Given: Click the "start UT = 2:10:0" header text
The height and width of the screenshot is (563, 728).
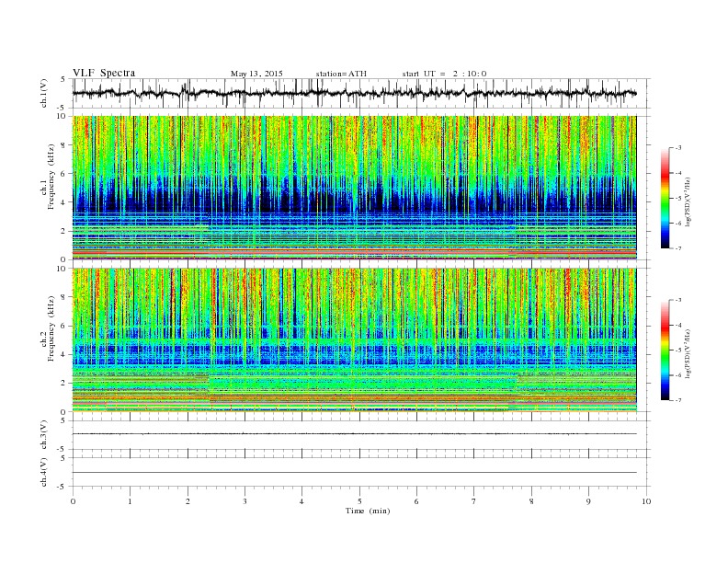Looking at the screenshot, I should pyautogui.click(x=444, y=74).
